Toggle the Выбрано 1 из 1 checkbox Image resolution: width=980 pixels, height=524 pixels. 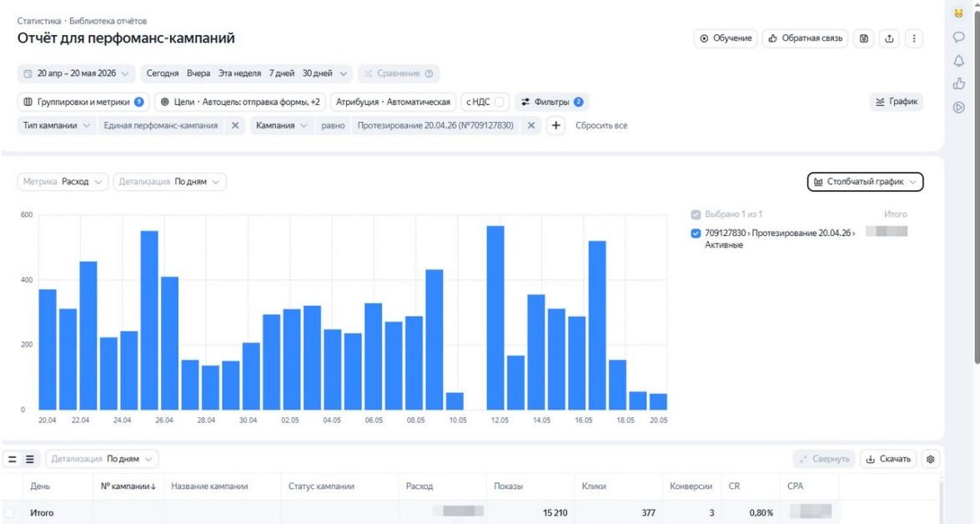click(x=696, y=214)
